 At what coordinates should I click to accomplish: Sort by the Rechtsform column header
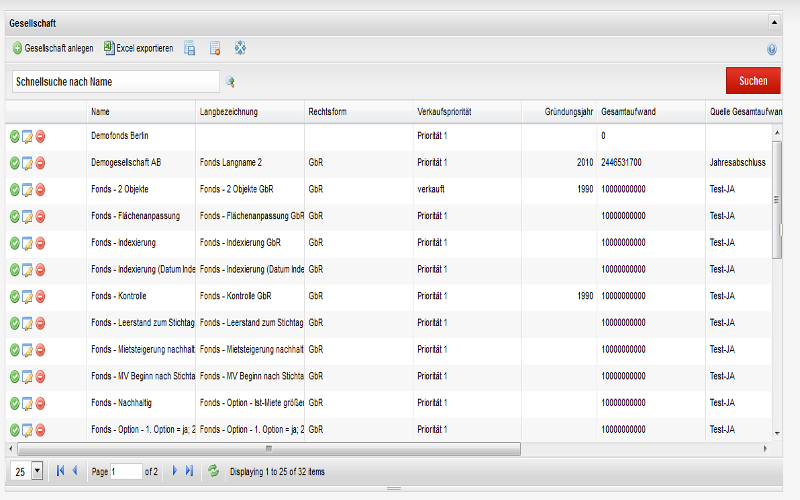click(359, 112)
